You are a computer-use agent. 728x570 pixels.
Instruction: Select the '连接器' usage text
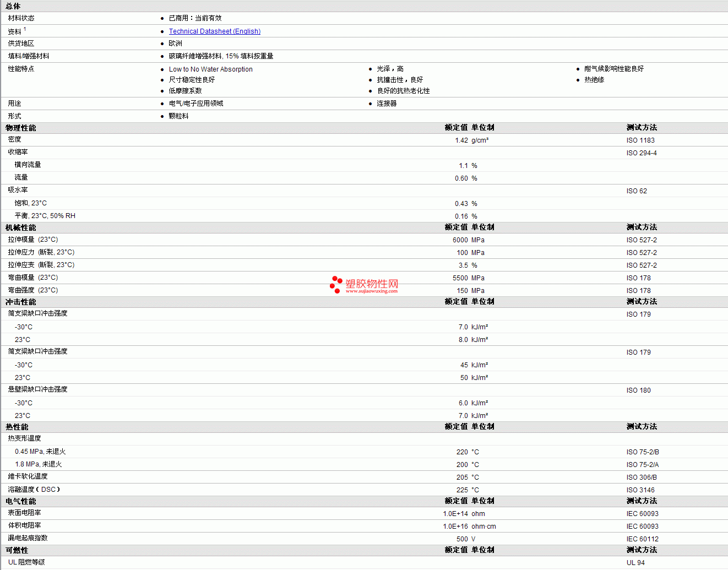pos(387,104)
